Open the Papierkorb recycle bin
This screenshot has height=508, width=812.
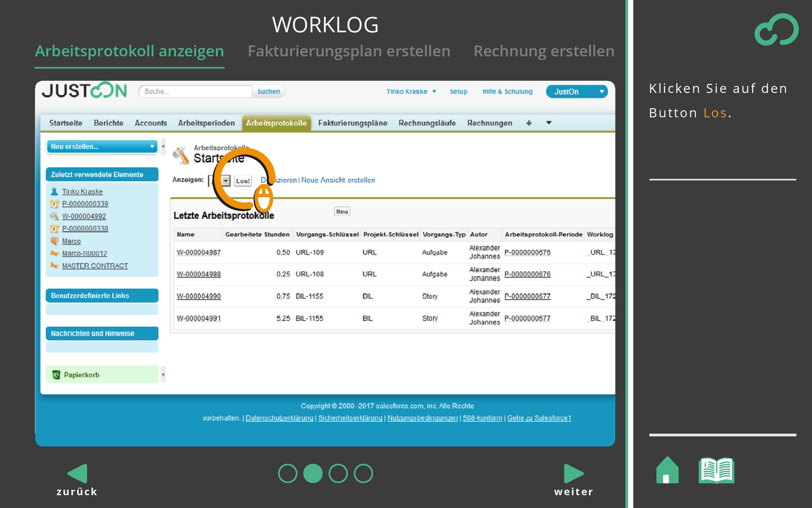pyautogui.click(x=81, y=375)
